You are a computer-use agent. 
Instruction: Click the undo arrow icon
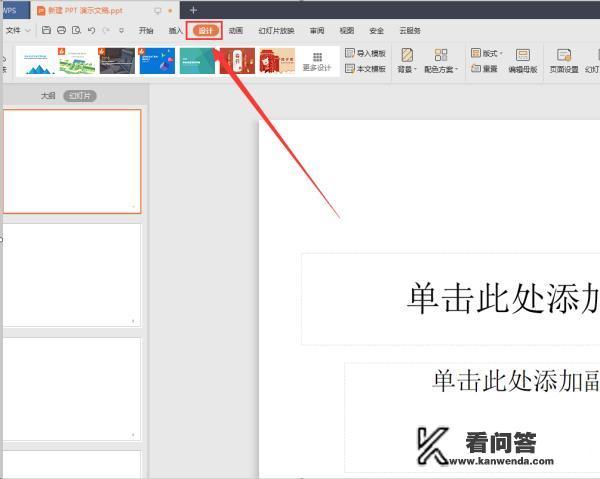pos(91,30)
